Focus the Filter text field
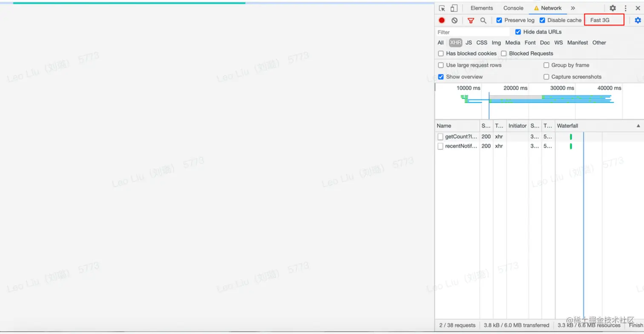The height and width of the screenshot is (334, 644). (x=473, y=32)
